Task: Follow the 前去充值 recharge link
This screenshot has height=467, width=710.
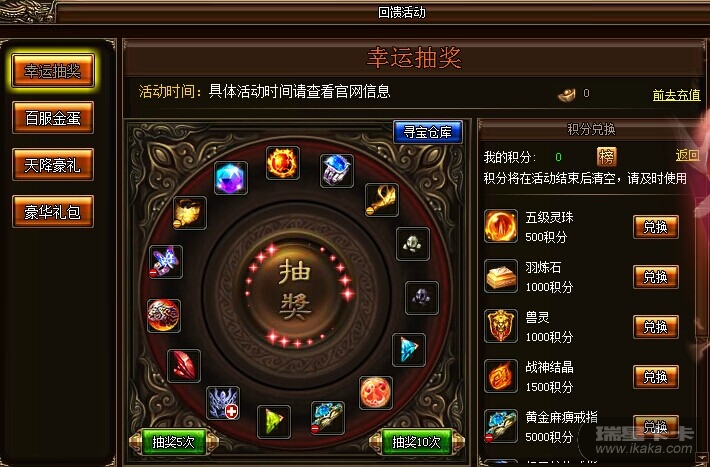Action: (x=676, y=95)
